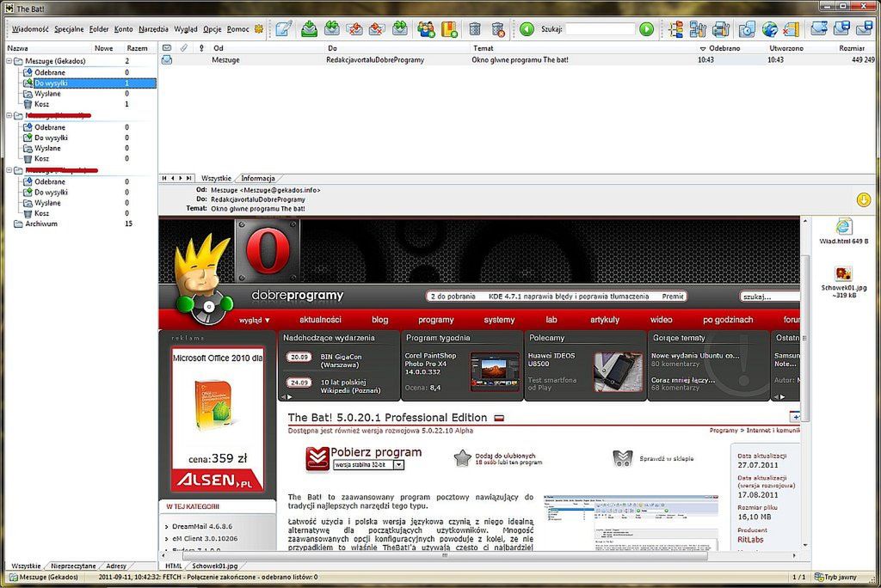Switch to the Adresy tab
Screen dimensions: 881x588
click(116, 567)
